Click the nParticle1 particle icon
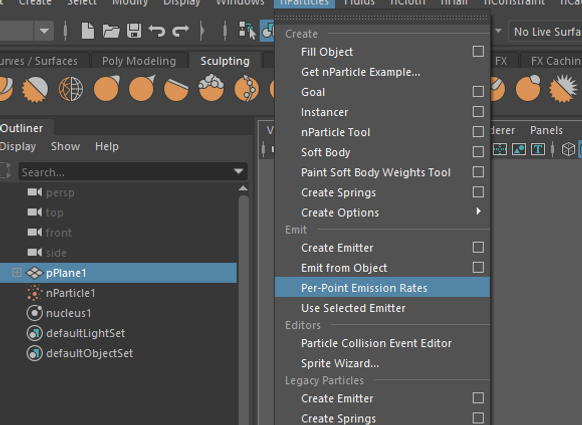This screenshot has width=582, height=425. (35, 293)
